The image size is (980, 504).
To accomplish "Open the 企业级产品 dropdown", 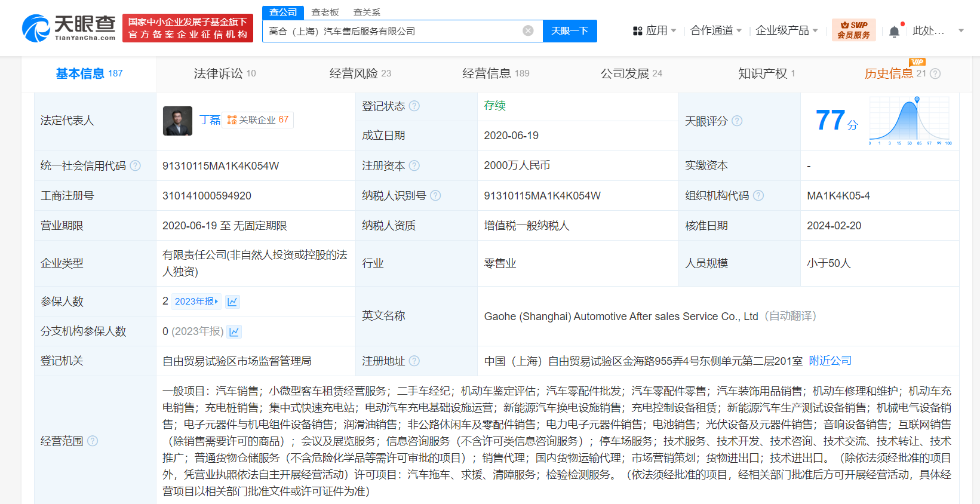I will point(786,30).
